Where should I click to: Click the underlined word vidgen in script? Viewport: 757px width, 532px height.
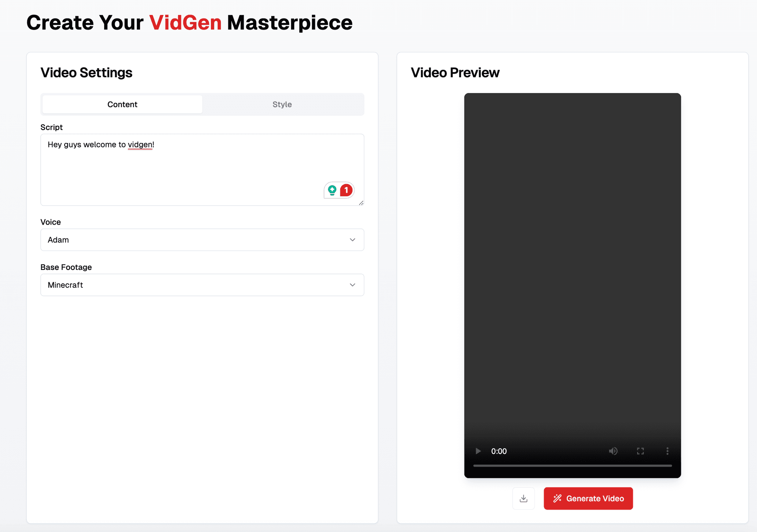(x=140, y=145)
